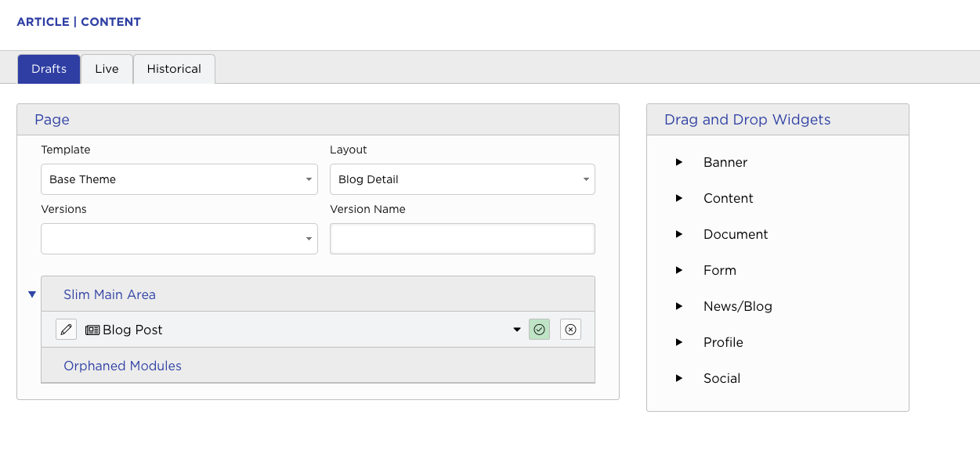
Task: Switch to the Drafts tab
Action: pos(49,69)
